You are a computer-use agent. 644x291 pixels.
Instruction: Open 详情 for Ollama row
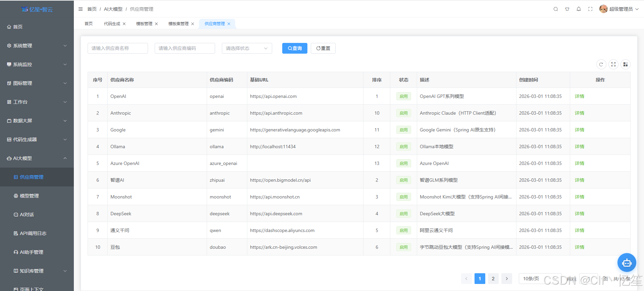pyautogui.click(x=580, y=147)
